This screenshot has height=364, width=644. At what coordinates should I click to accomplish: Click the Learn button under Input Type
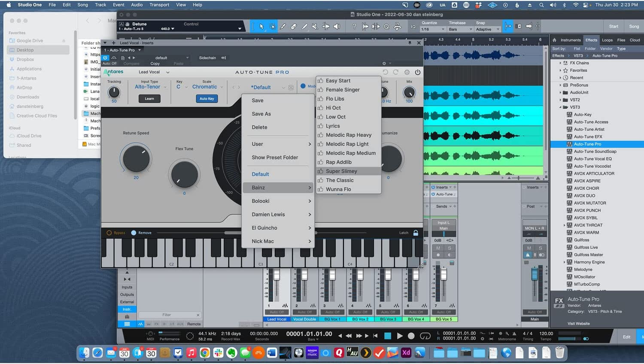point(149,99)
